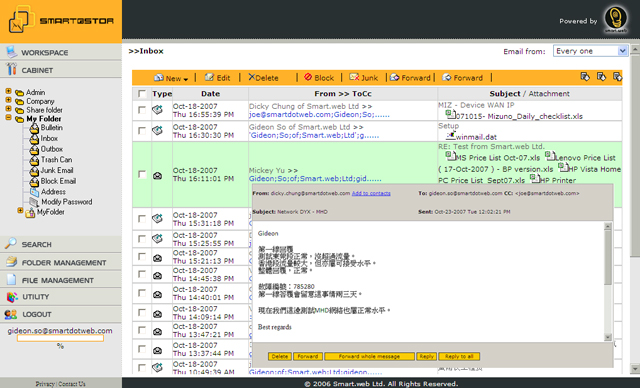Click the envelope icon for Mickey Yu email
The image size is (640, 388).
(x=157, y=175)
